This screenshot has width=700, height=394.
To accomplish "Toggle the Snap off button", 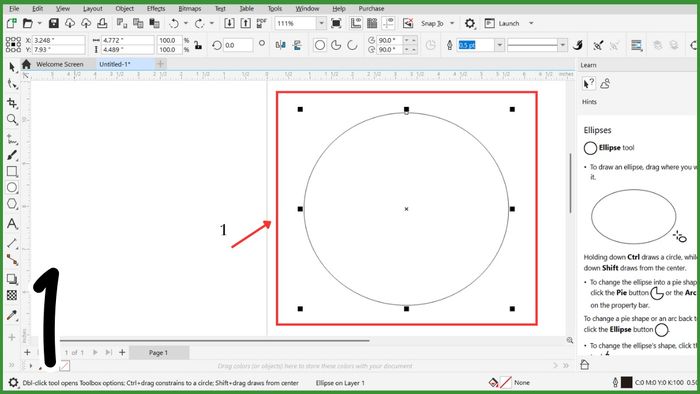I will coord(408,23).
